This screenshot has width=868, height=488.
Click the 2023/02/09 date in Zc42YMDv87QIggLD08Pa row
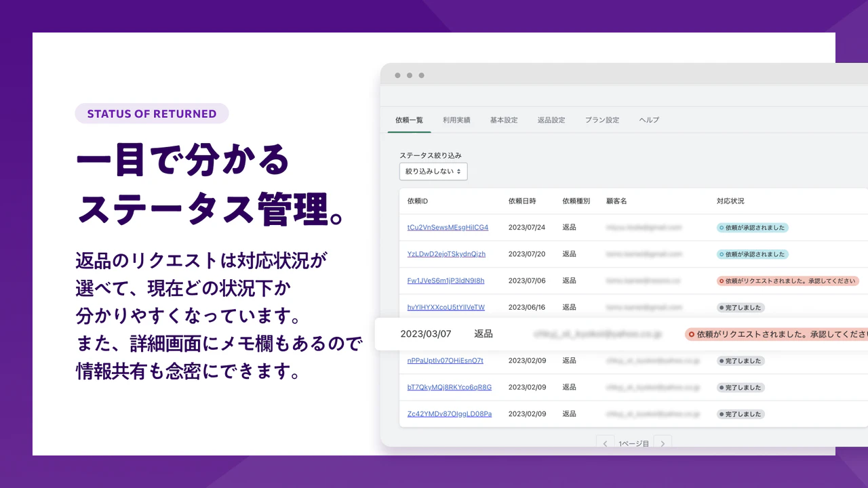click(x=527, y=414)
